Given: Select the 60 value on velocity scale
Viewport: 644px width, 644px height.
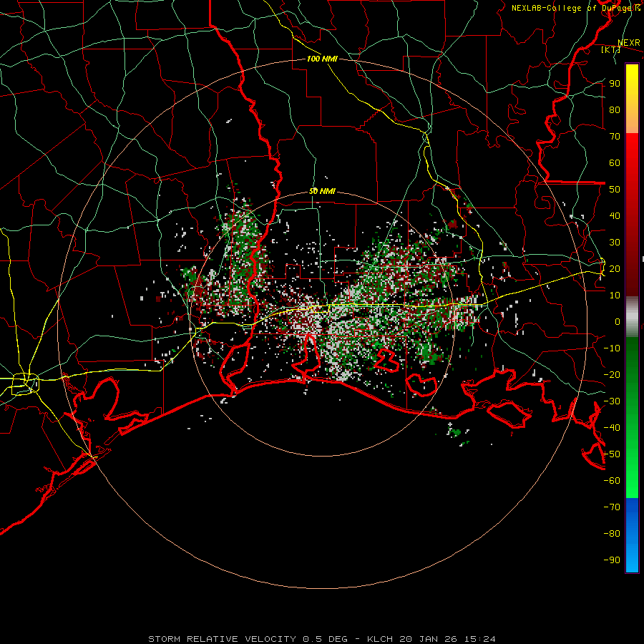Looking at the screenshot, I should 615,162.
